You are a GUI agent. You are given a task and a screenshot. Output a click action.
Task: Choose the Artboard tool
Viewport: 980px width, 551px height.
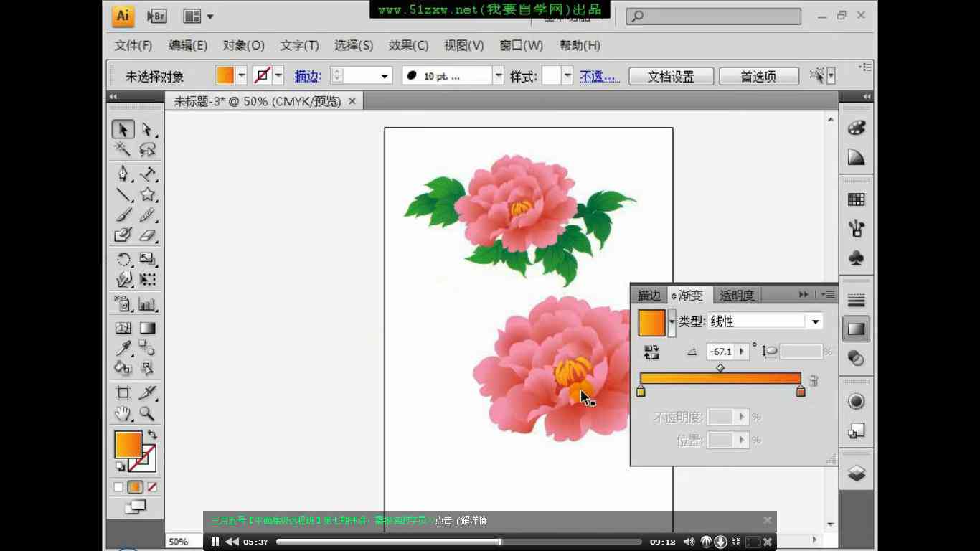[123, 392]
